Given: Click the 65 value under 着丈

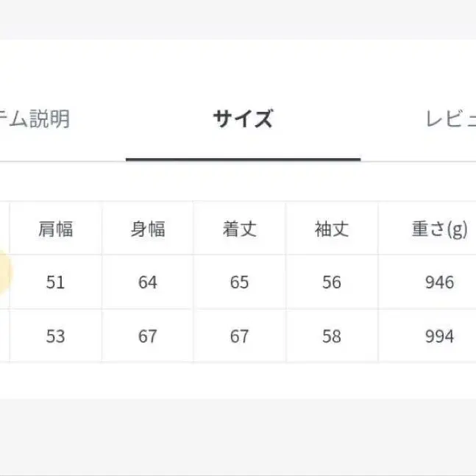Looking at the screenshot, I should (240, 283).
